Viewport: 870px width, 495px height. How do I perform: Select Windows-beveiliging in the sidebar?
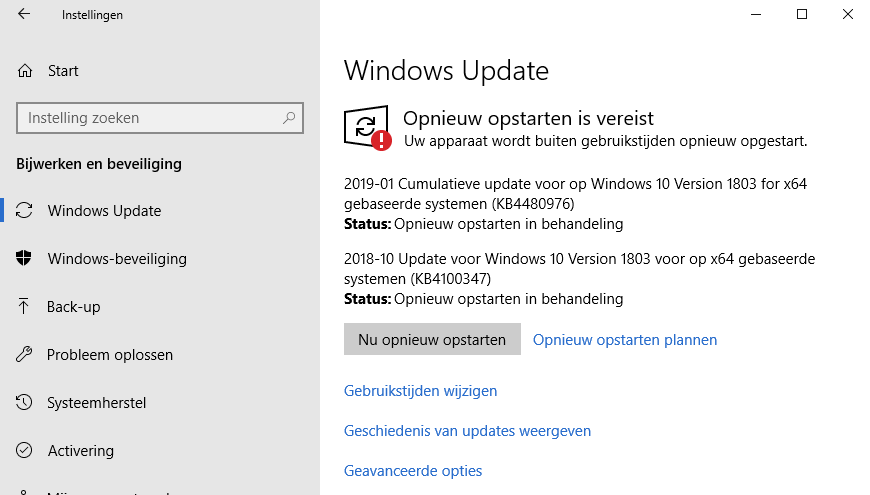[x=117, y=259]
